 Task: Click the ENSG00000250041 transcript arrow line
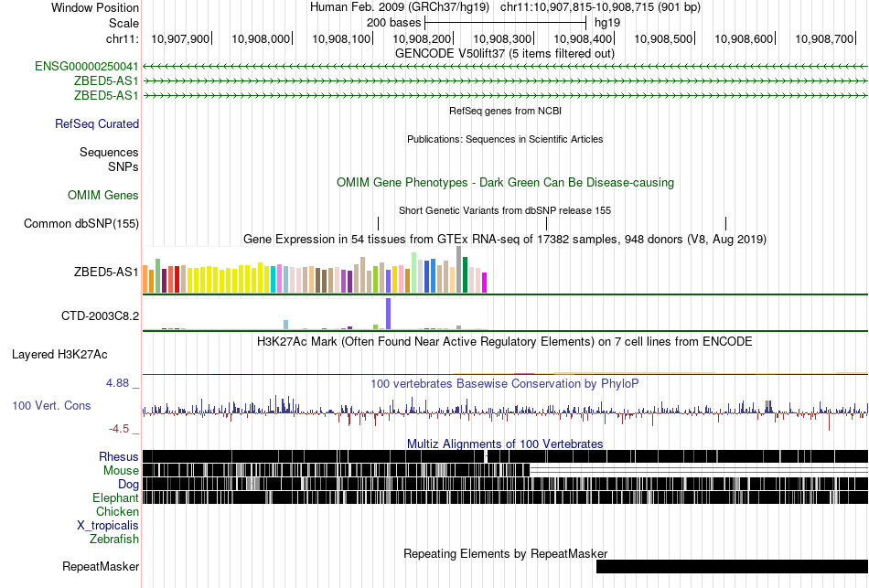(x=506, y=67)
